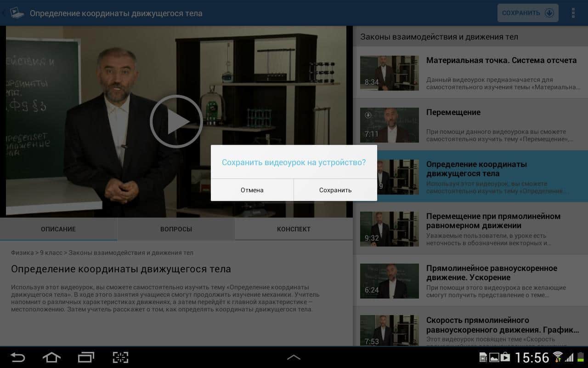
Task: Expand the bottom bar up chevron
Action: [294, 357]
